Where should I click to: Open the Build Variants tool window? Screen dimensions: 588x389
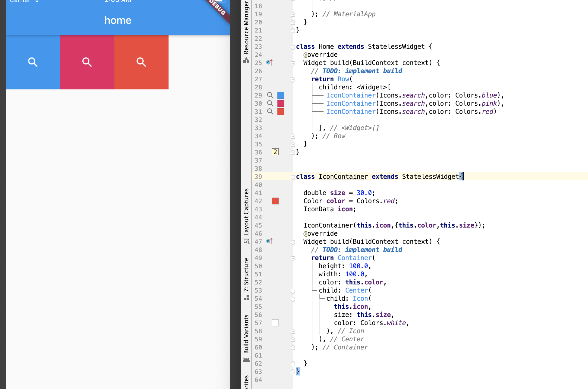pos(246,334)
